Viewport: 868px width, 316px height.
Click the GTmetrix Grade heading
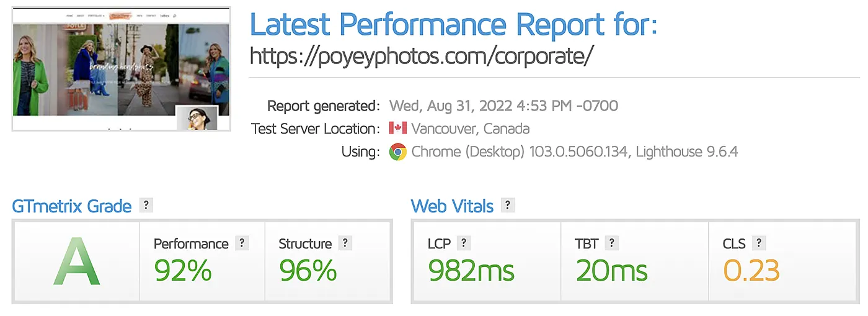pyautogui.click(x=72, y=206)
